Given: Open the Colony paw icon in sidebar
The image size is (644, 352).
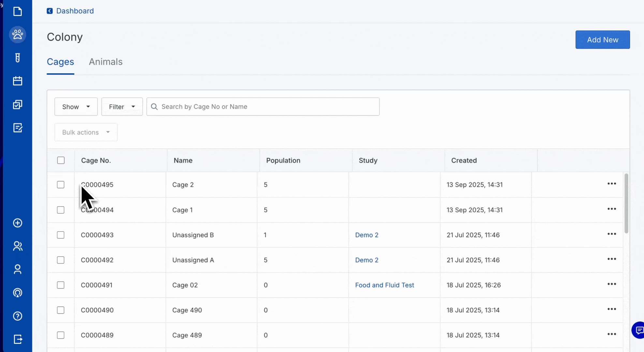Looking at the screenshot, I should click(x=18, y=35).
